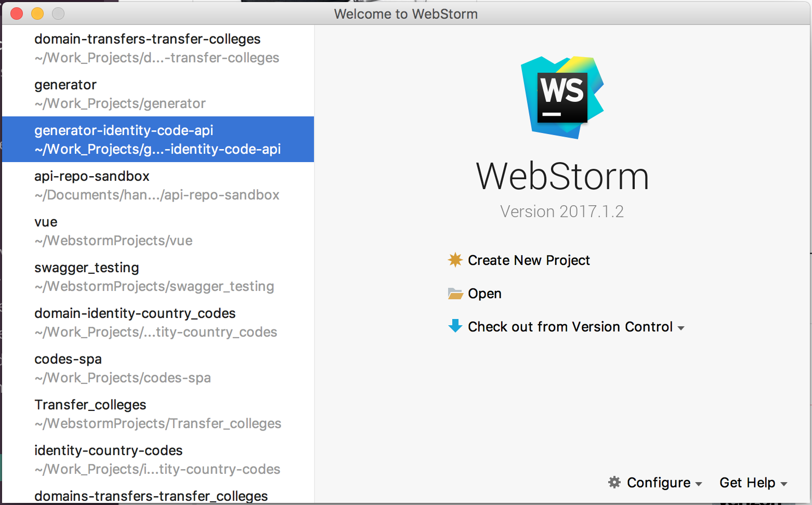Open the generator project
This screenshot has height=505, width=812.
[x=158, y=94]
